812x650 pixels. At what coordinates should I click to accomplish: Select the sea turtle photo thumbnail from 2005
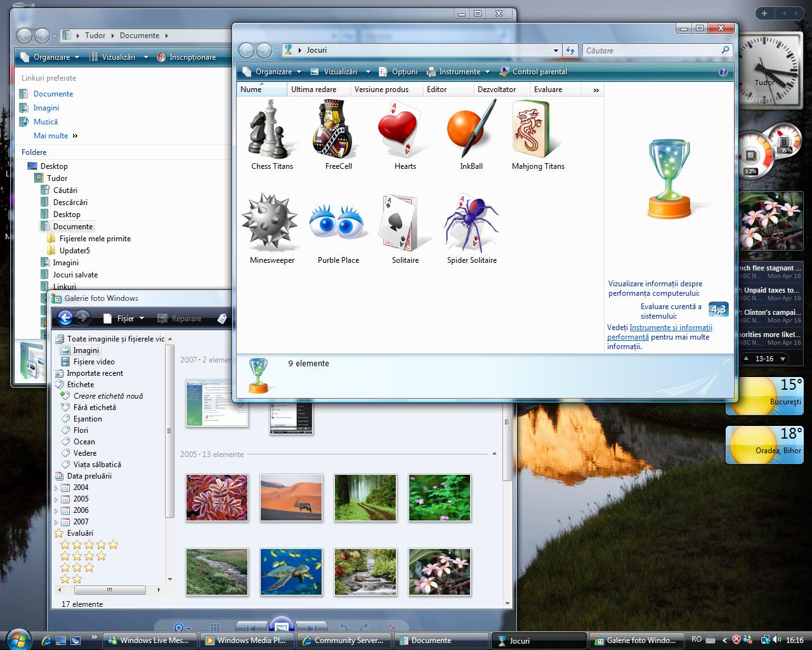[291, 571]
